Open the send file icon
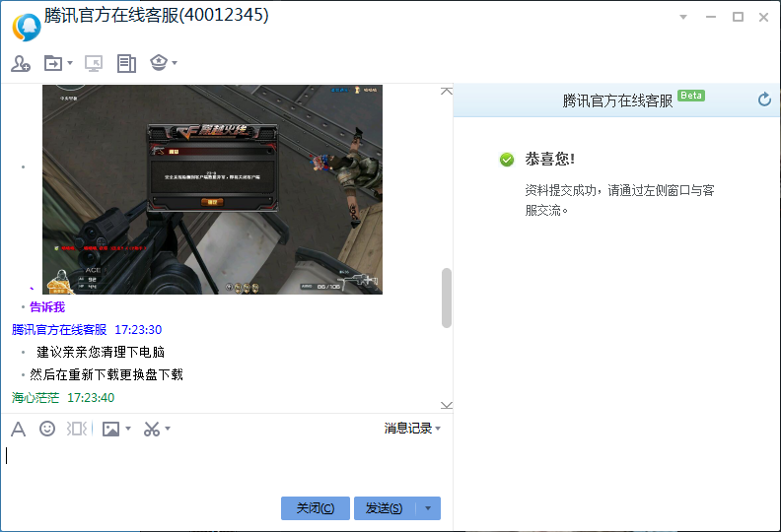The height and width of the screenshot is (532, 781). pyautogui.click(x=53, y=63)
